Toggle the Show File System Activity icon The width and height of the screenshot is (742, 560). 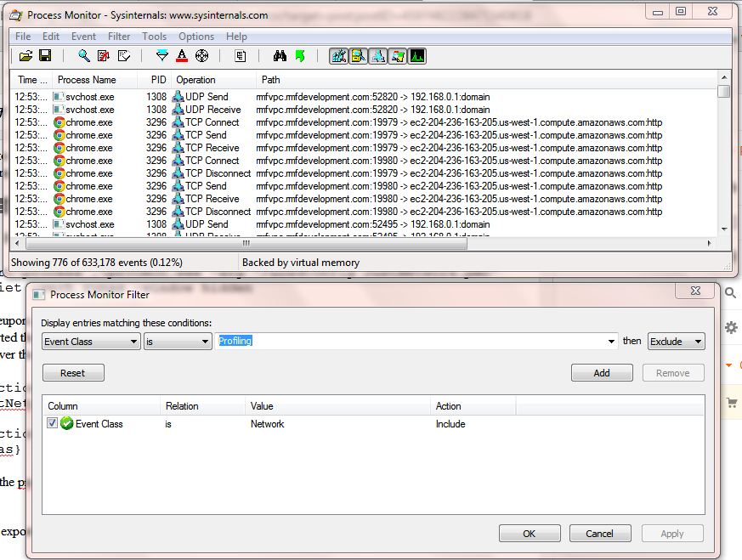[358, 55]
